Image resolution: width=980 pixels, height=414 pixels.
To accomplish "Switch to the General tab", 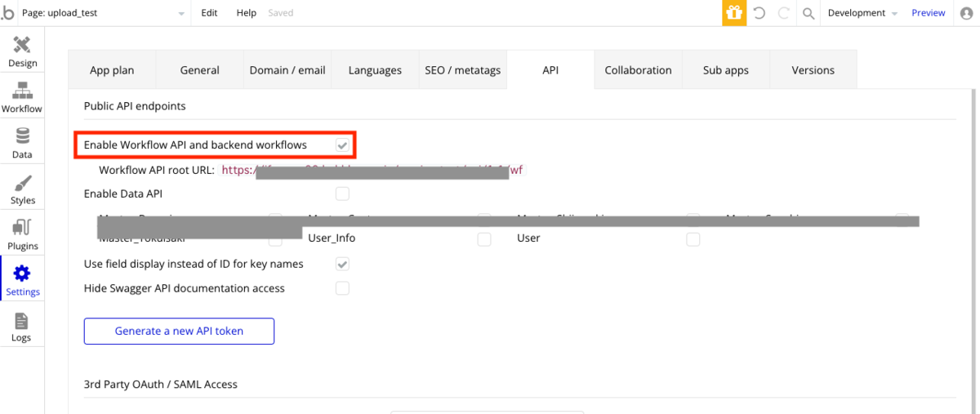I will (x=199, y=70).
